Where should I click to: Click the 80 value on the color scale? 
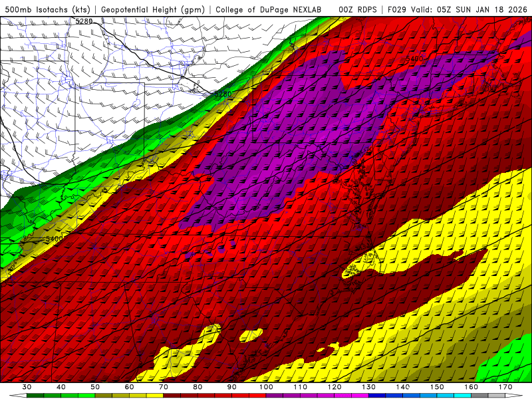point(198,387)
